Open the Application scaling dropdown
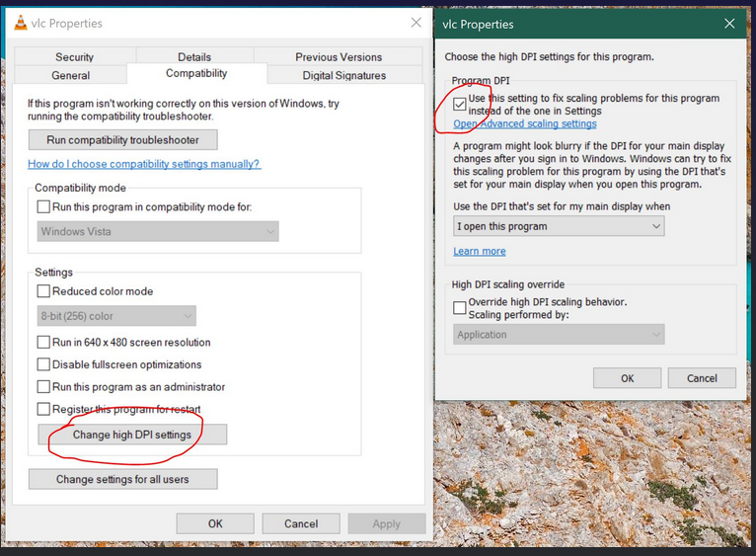This screenshot has height=556, width=756. (x=559, y=335)
